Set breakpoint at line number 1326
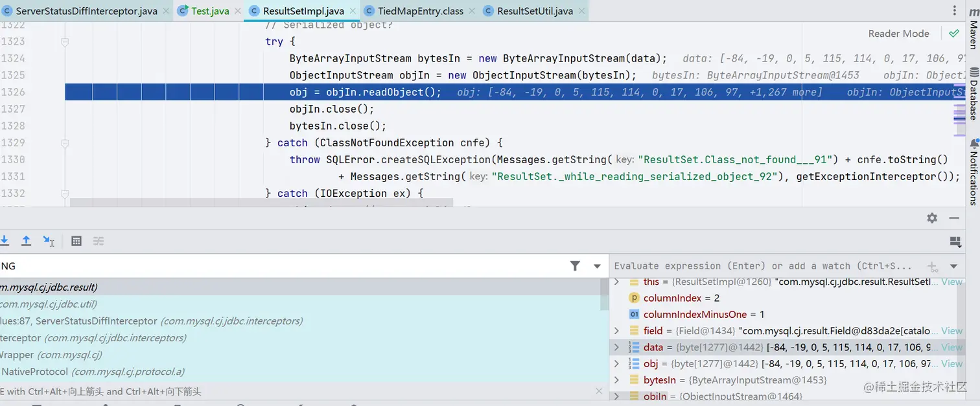The image size is (980, 406). (x=13, y=92)
